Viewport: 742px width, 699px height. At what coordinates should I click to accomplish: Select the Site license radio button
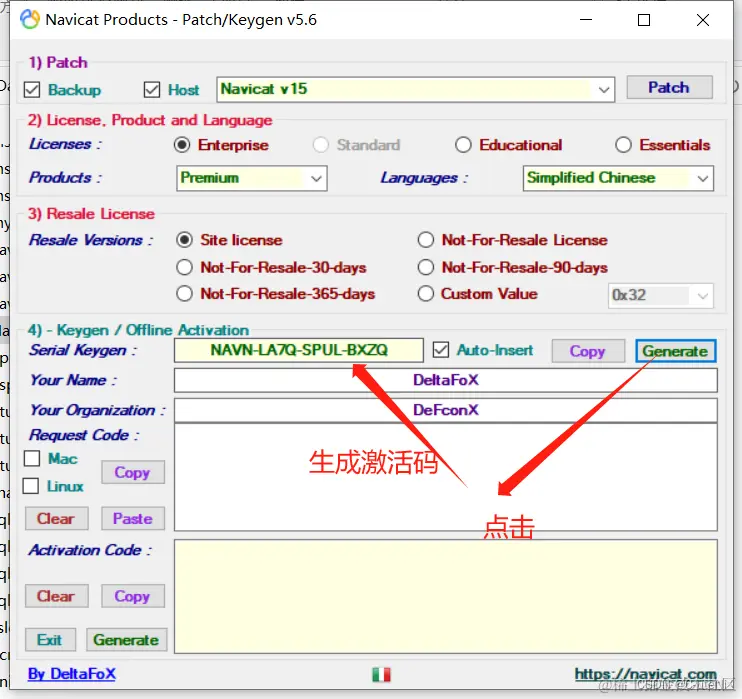pos(185,240)
